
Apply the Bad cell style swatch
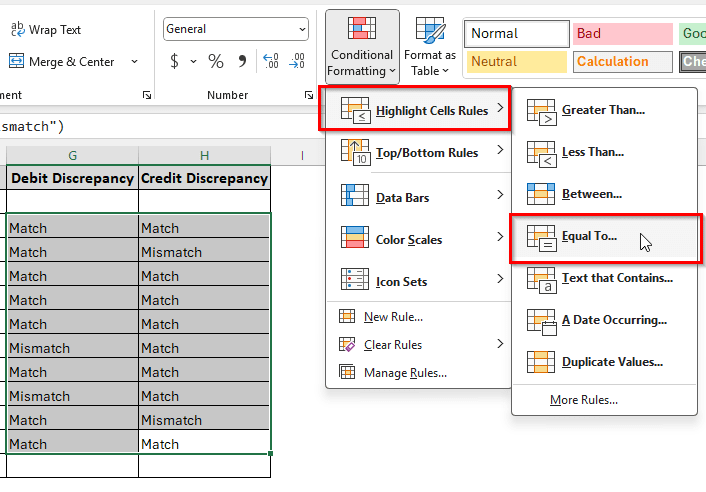[621, 34]
